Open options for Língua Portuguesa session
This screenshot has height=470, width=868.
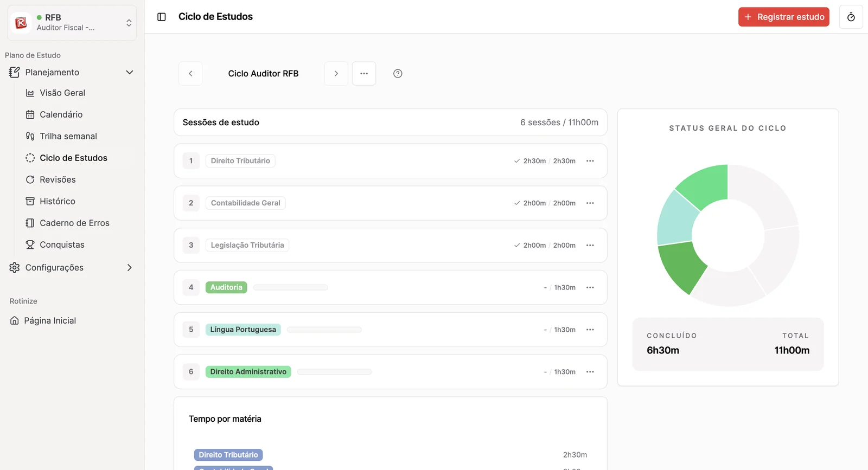pos(590,330)
